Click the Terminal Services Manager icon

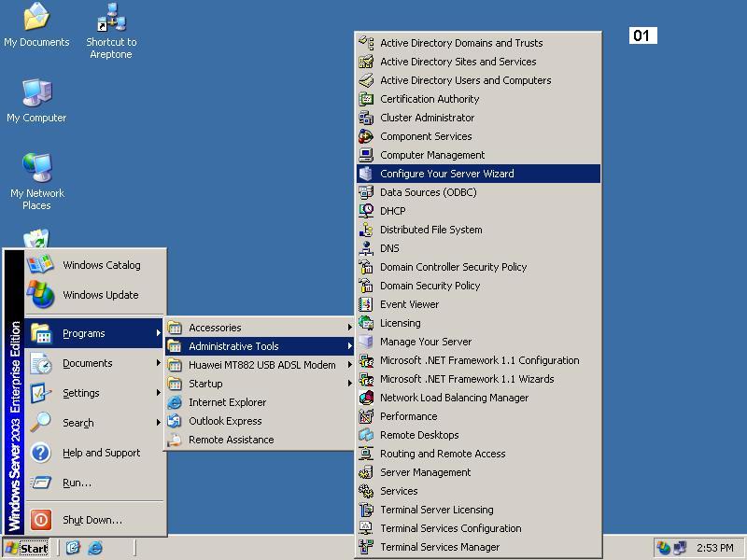click(366, 547)
